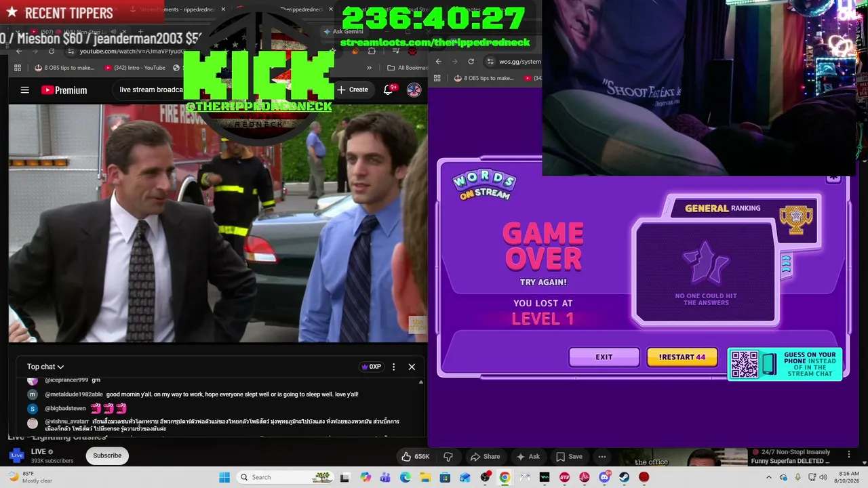Open Microsoft Edge from taskbar

point(406,477)
